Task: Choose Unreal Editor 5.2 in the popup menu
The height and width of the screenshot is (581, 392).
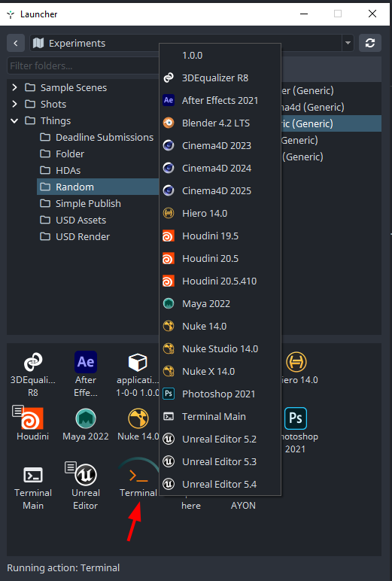Action: [220, 440]
